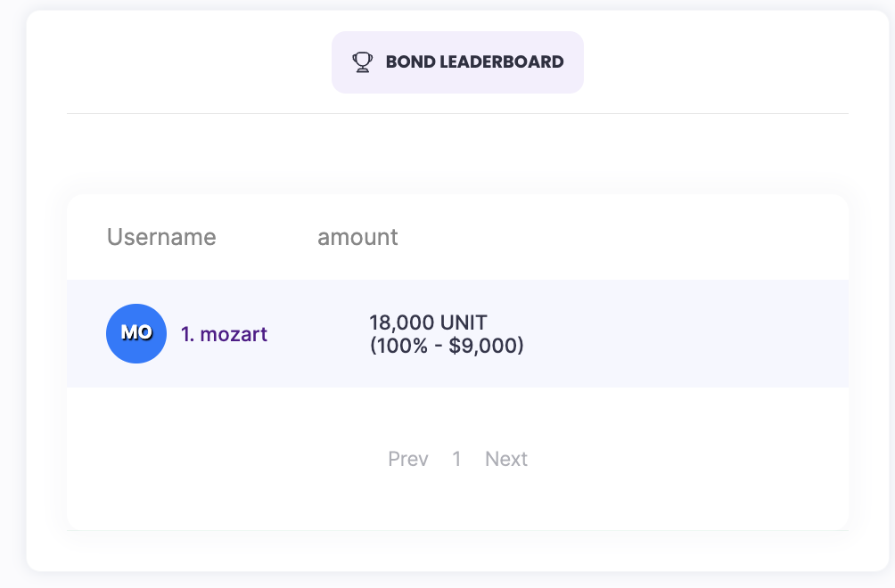
Task: Click the 18,000 UNIT amount text
Action: pyautogui.click(x=428, y=323)
